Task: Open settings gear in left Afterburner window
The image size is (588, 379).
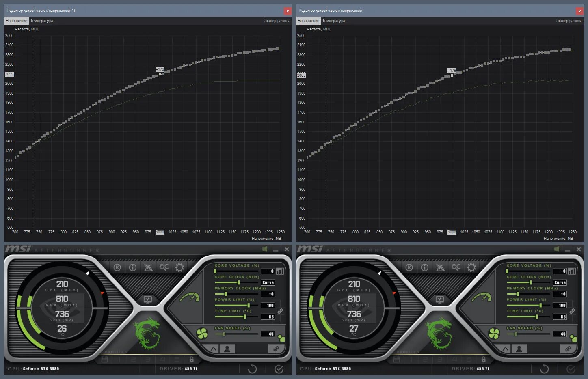Action: coord(179,267)
